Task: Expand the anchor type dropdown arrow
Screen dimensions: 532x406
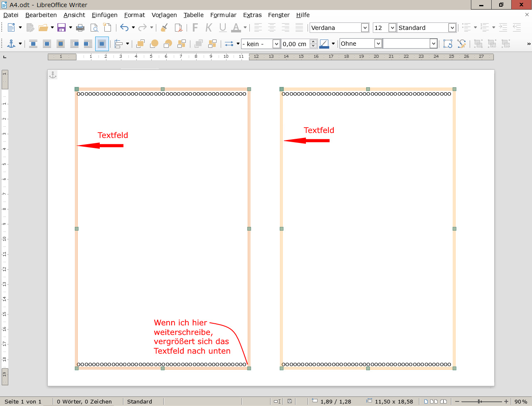Action: coord(20,44)
